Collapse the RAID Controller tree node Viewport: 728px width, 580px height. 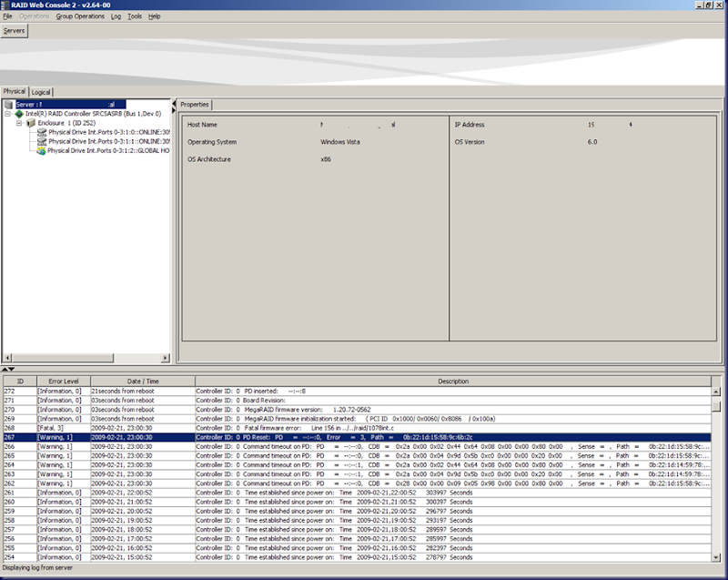point(8,114)
